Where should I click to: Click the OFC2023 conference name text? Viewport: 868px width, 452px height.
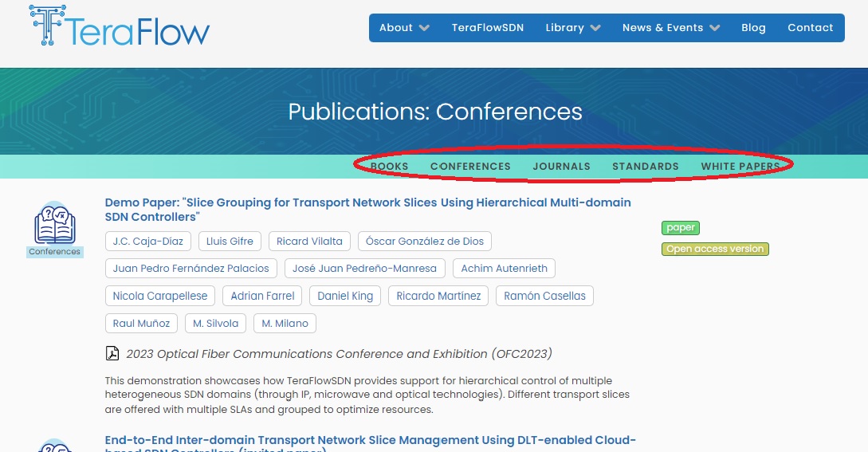click(339, 353)
